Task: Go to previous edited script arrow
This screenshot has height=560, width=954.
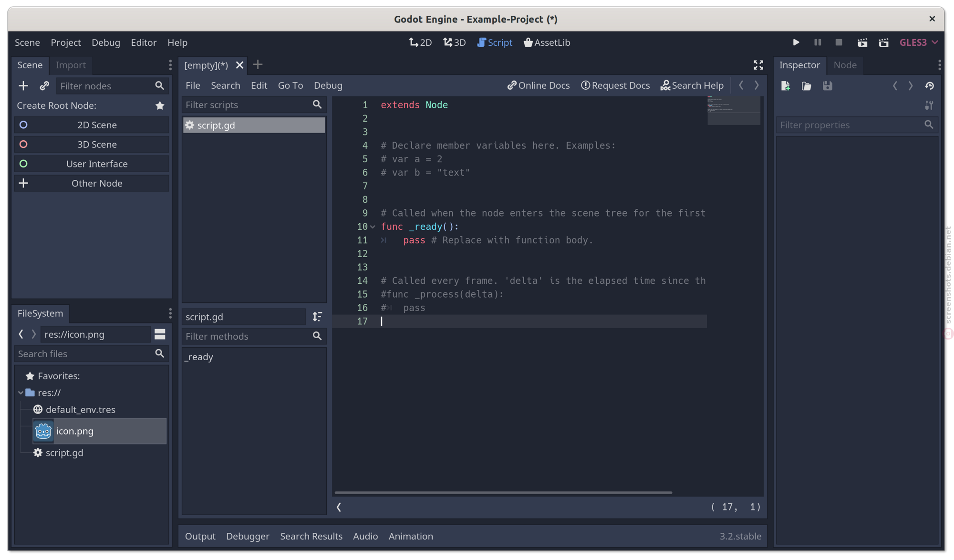Action: point(741,85)
